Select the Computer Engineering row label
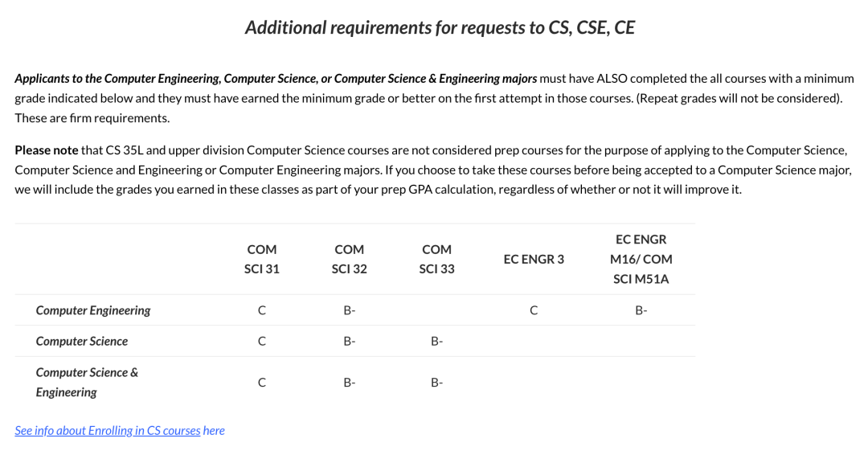868x455 pixels. point(93,310)
